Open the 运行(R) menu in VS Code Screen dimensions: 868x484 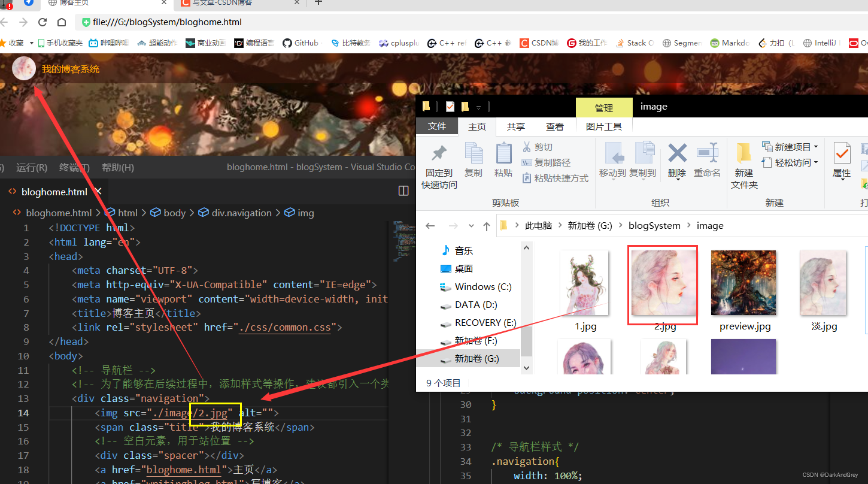click(x=32, y=167)
